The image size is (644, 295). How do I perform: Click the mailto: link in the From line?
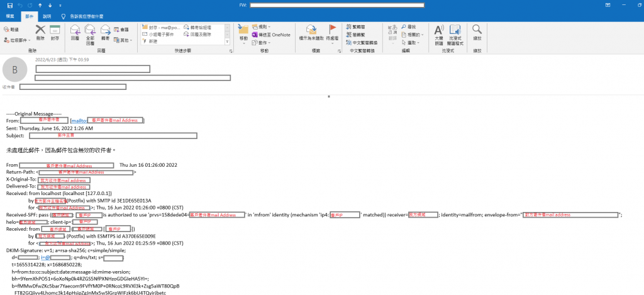tap(80, 120)
